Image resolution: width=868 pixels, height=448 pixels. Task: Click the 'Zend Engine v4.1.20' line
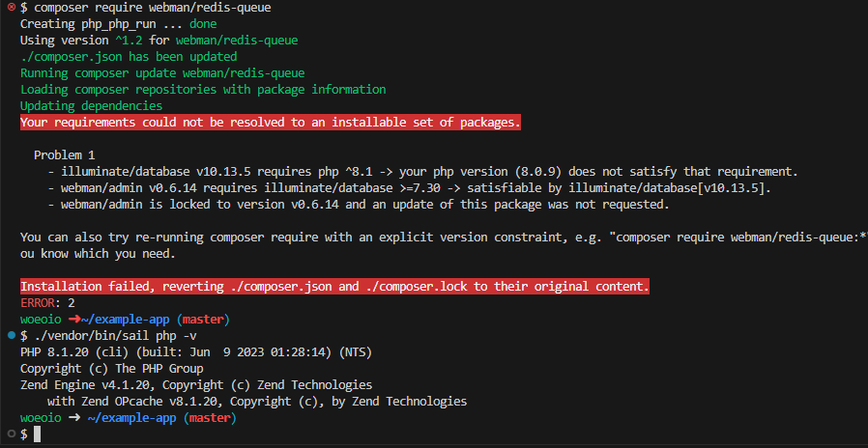[x=196, y=384]
